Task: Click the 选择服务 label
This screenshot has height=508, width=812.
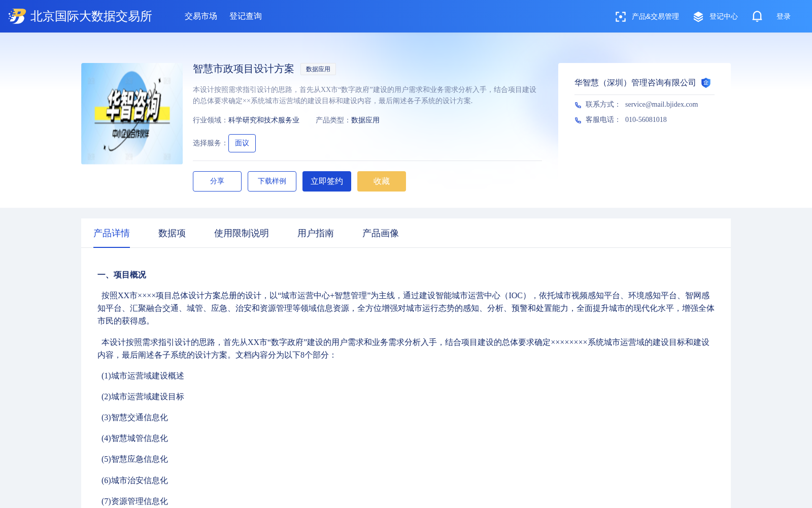Action: 210,143
